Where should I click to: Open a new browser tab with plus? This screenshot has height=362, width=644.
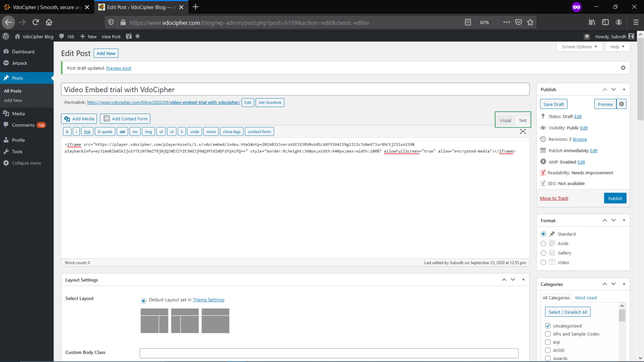coord(195,7)
